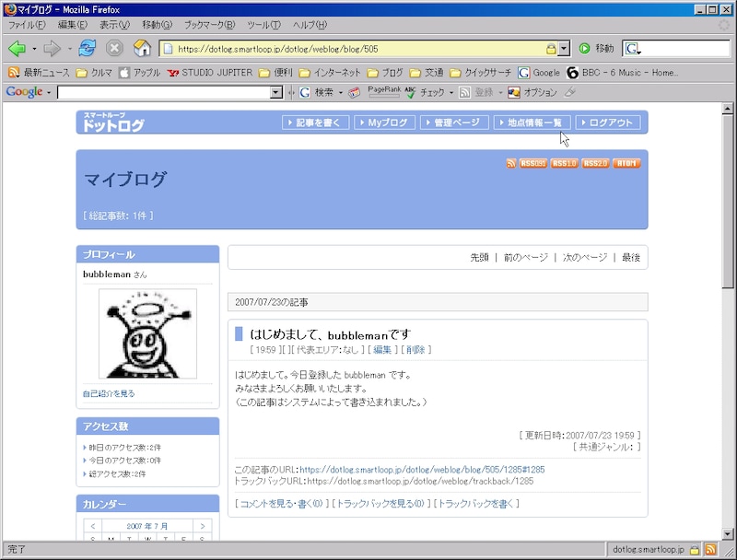The image size is (737, 560).
Task: Go to next month in calendar
Action: coord(203,526)
